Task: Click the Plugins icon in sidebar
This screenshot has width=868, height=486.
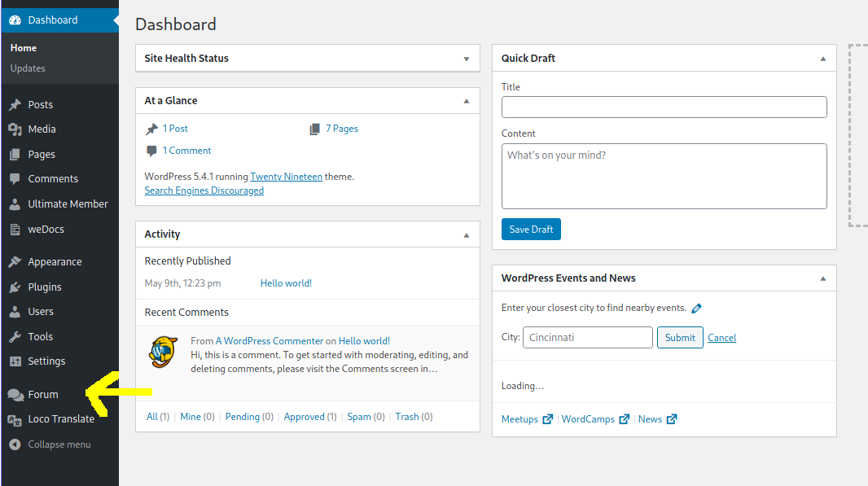Action: click(x=15, y=287)
